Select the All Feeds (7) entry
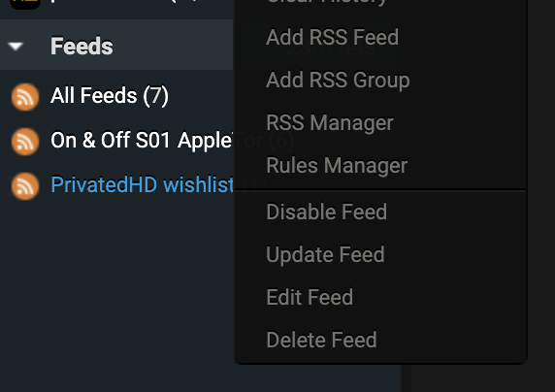 (x=110, y=96)
